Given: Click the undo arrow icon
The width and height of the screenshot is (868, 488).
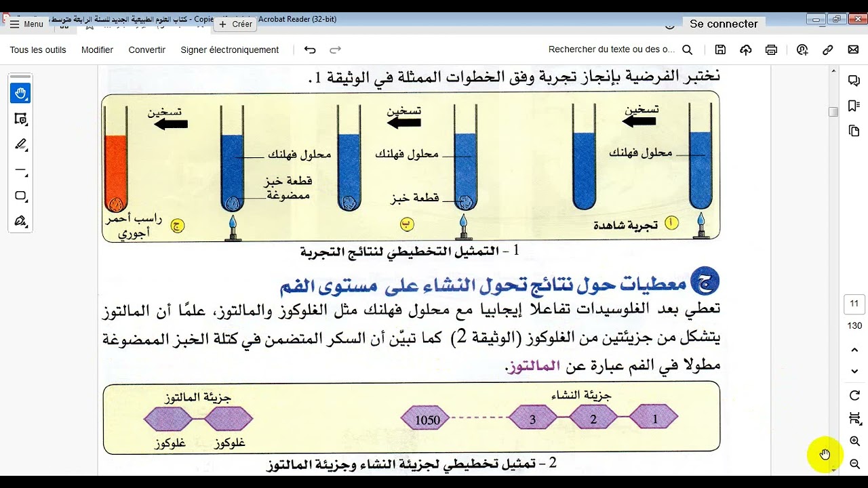Looking at the screenshot, I should 310,50.
